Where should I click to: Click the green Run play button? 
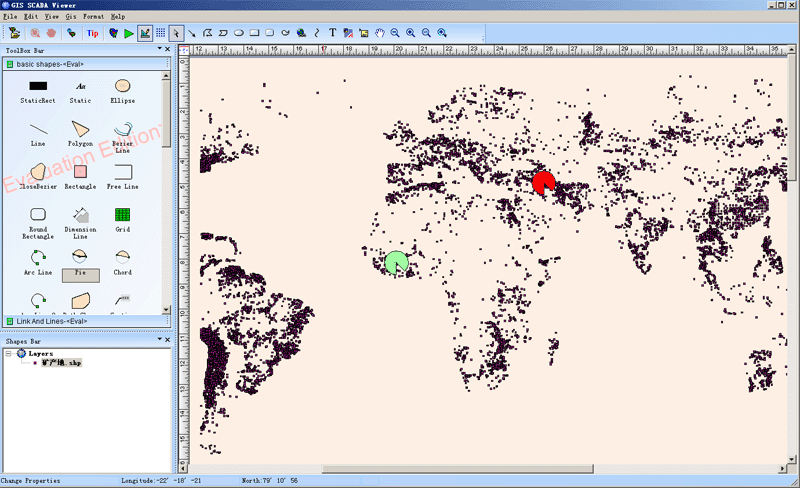(x=129, y=33)
